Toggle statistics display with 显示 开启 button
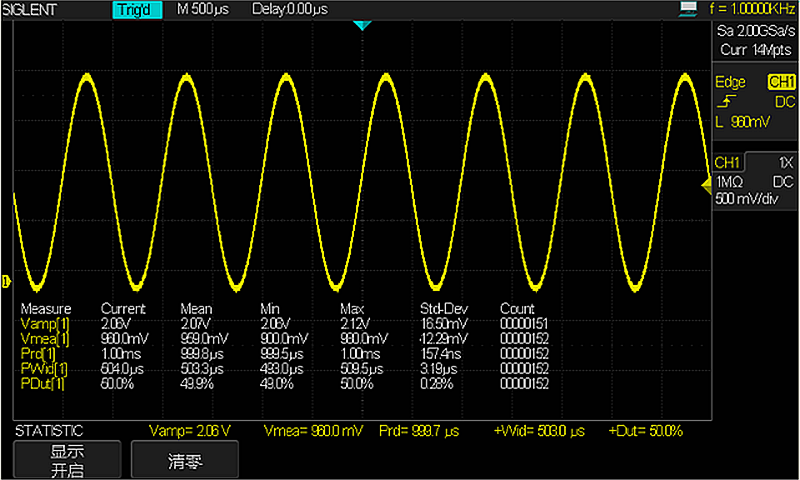The height and width of the screenshot is (480, 800). point(65,460)
